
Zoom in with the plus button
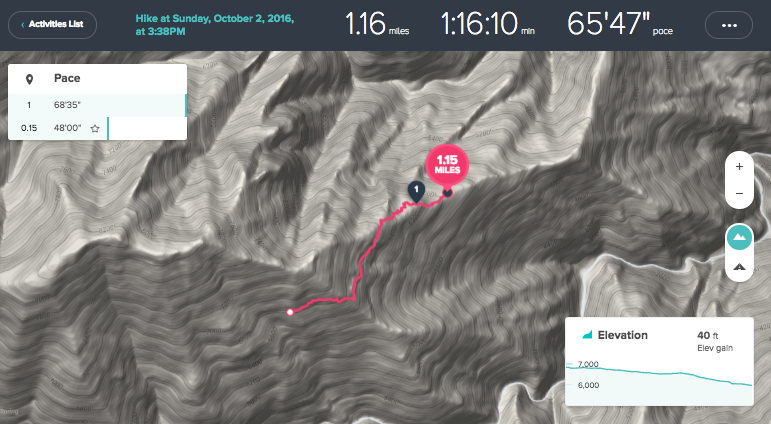[x=739, y=167]
